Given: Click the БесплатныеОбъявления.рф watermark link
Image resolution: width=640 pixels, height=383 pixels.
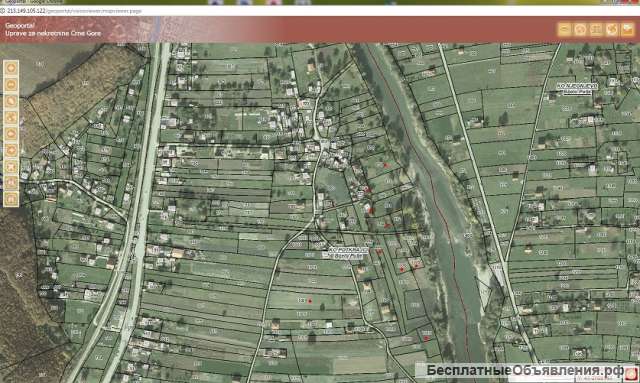Looking at the screenshot, I should coord(525,370).
